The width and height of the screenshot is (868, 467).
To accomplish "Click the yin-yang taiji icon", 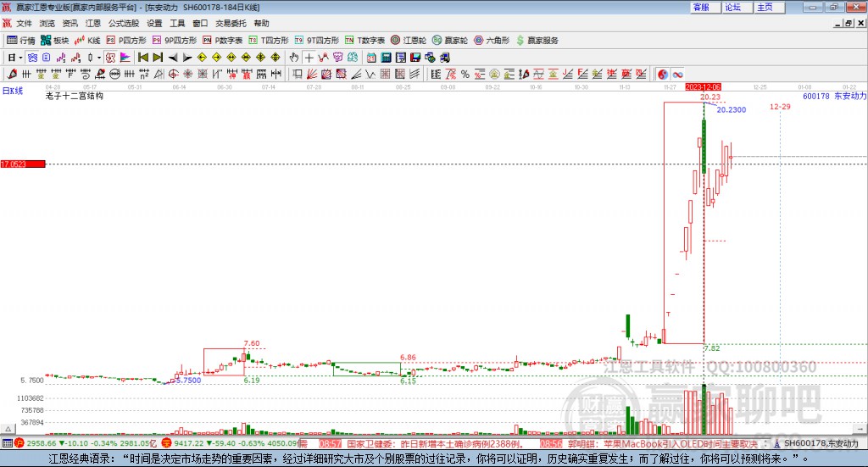I will (662, 75).
